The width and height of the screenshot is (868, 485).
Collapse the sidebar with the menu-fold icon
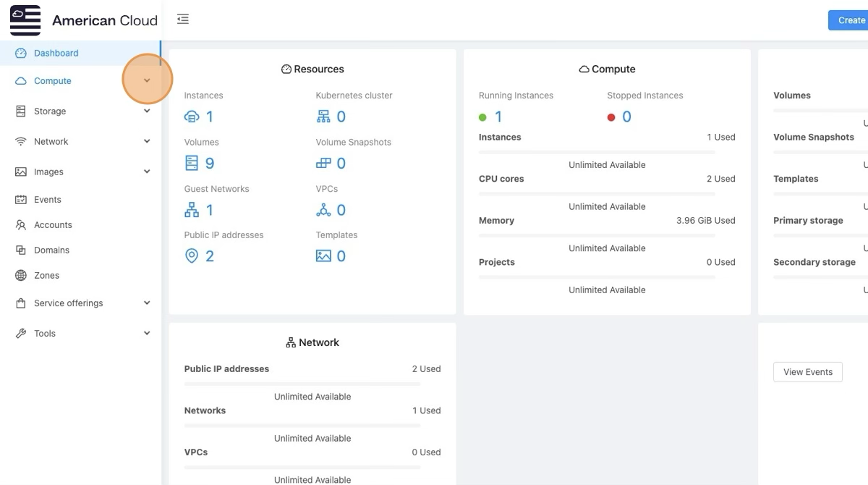[x=183, y=20]
